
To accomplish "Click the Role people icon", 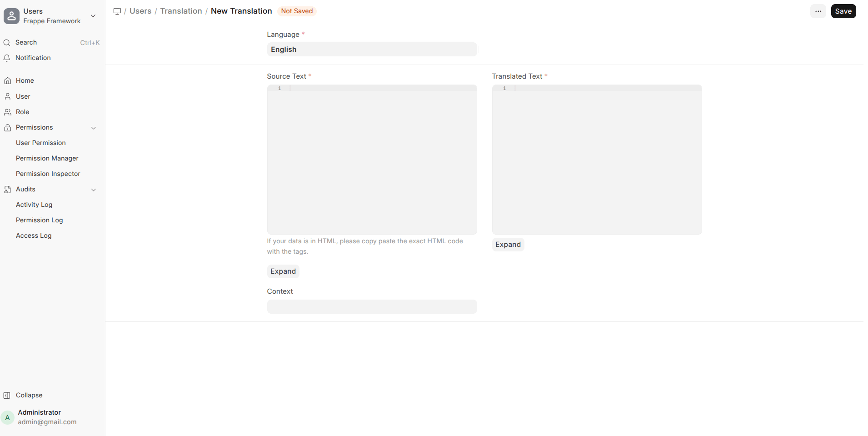I will (8, 112).
